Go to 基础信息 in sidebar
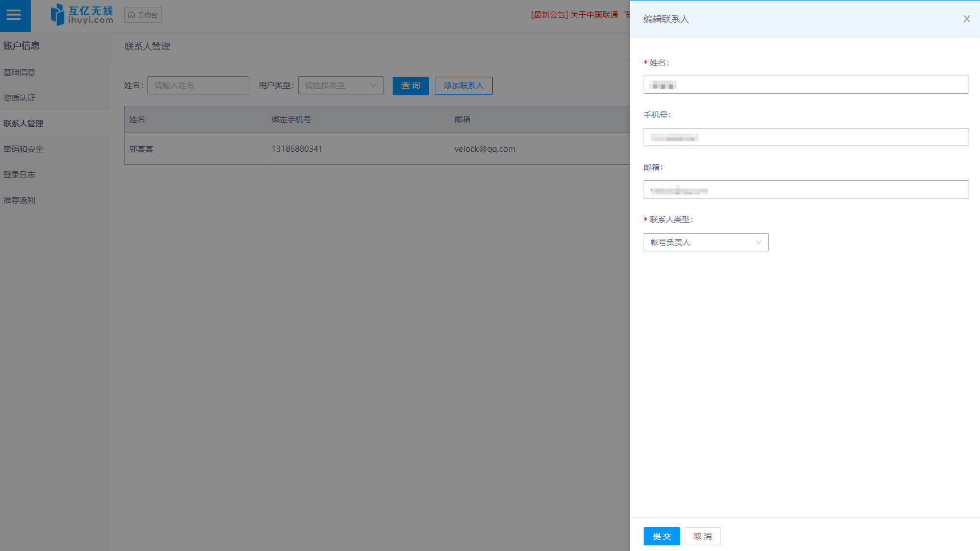This screenshot has height=551, width=980. pyautogui.click(x=19, y=72)
